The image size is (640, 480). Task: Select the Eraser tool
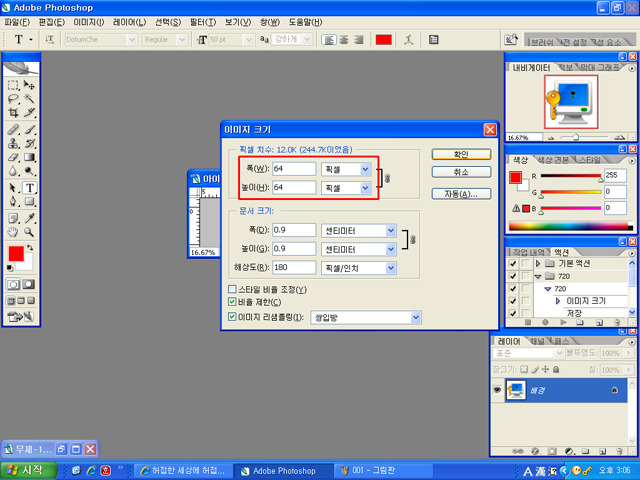click(x=13, y=157)
